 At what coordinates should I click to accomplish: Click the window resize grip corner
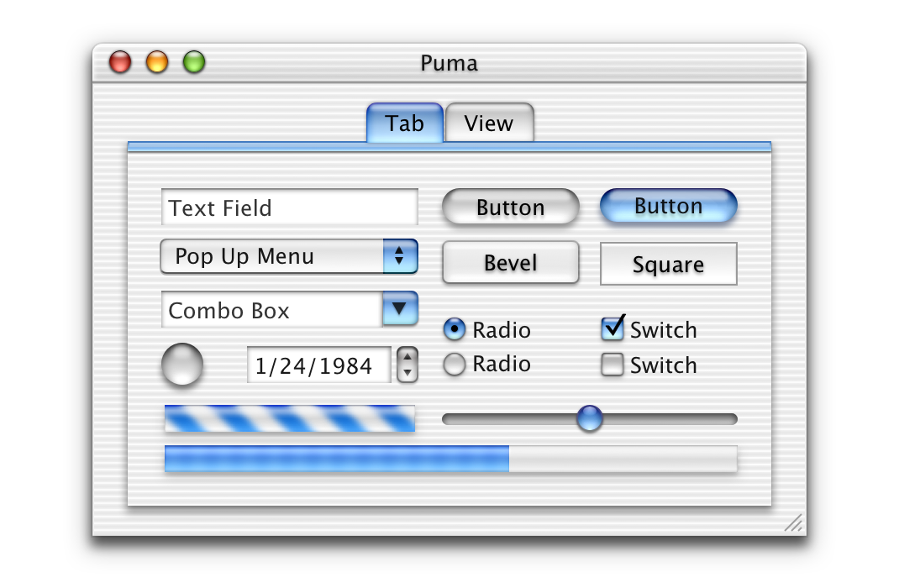[x=793, y=522]
